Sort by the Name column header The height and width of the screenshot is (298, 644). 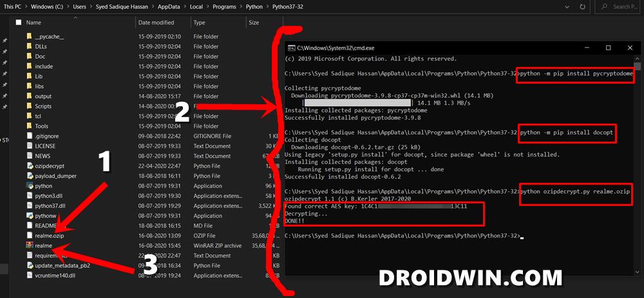33,23
